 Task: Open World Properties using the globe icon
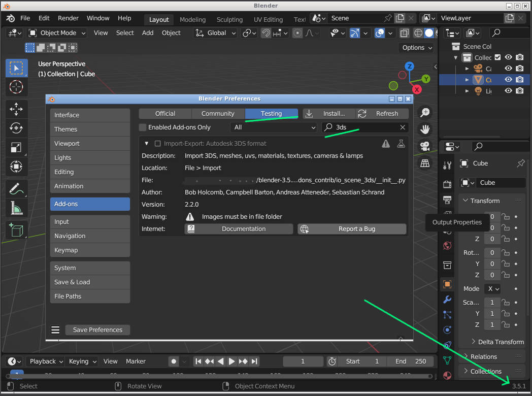447,245
